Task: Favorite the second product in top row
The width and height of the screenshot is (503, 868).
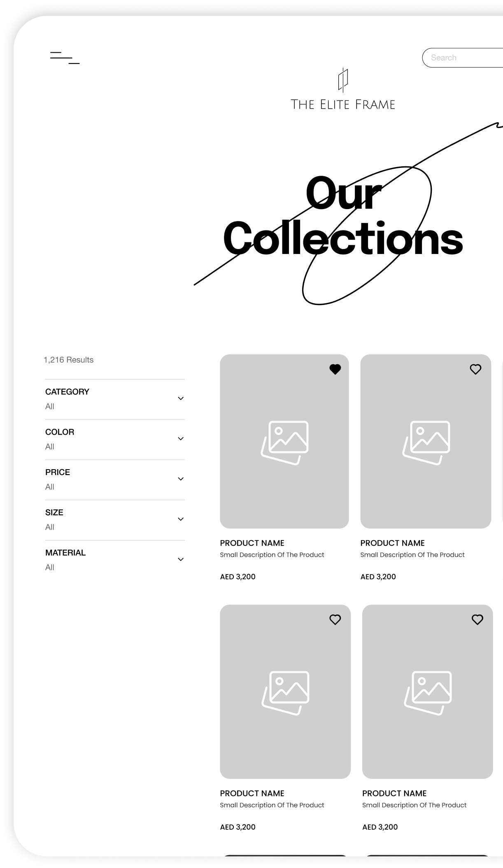Action: point(475,369)
